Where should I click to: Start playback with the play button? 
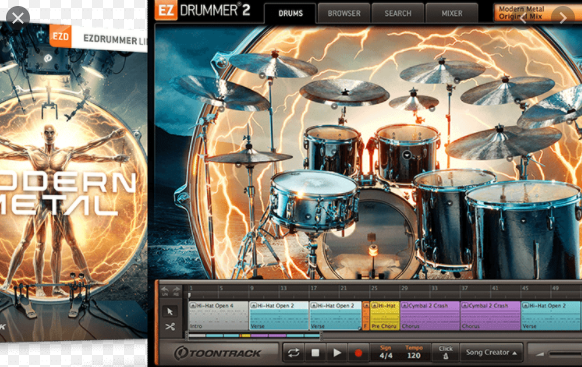(x=337, y=353)
